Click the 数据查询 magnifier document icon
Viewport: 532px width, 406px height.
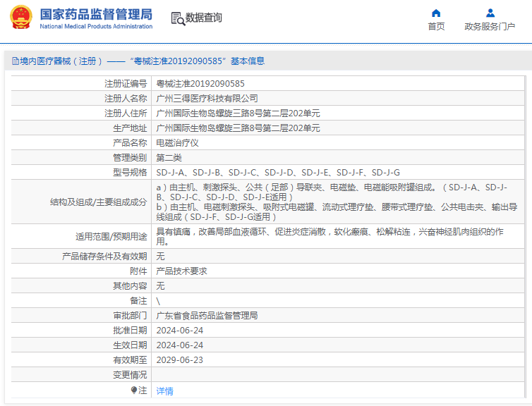(x=178, y=18)
